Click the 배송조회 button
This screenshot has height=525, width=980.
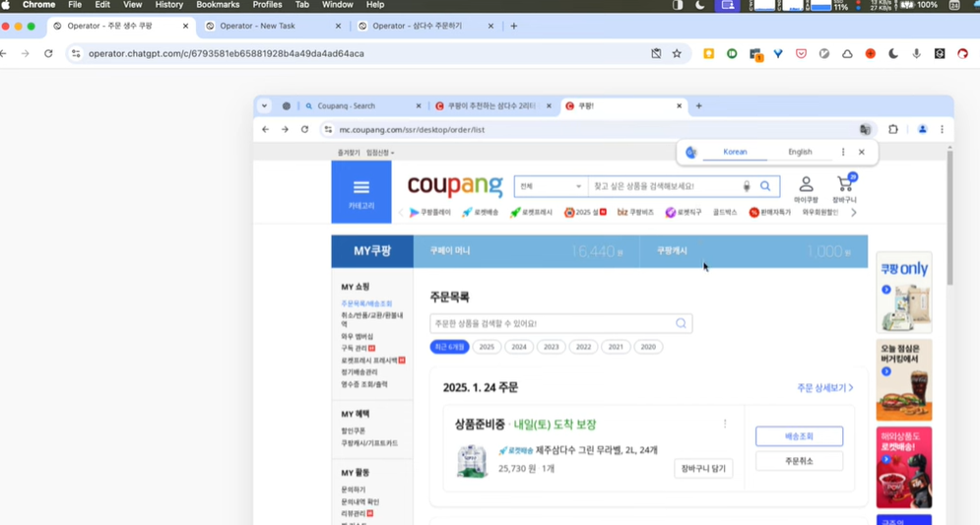click(799, 436)
